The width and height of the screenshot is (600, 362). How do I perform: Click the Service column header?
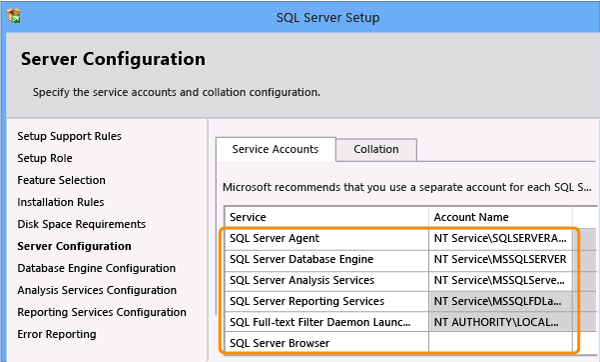[x=327, y=217]
